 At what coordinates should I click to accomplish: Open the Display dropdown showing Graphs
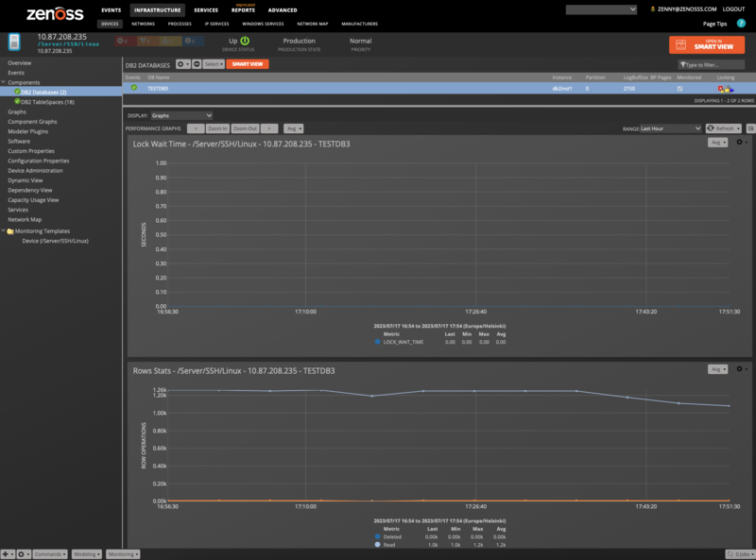(181, 115)
